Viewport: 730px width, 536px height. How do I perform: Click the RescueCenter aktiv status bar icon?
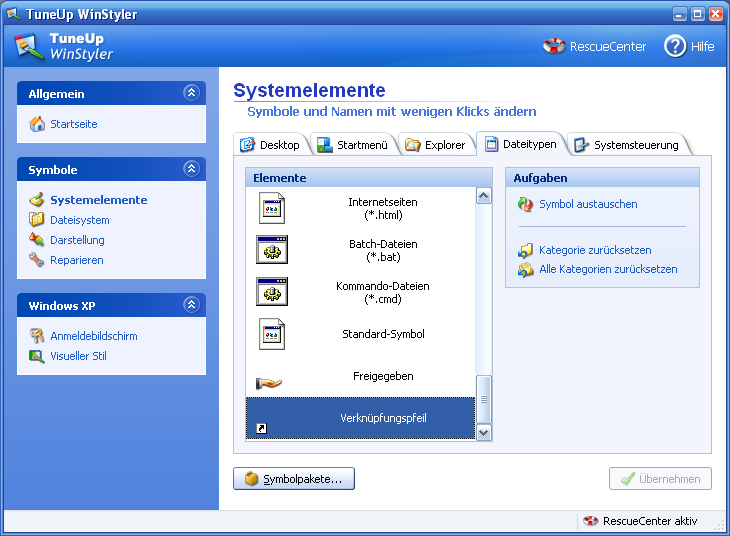[591, 521]
